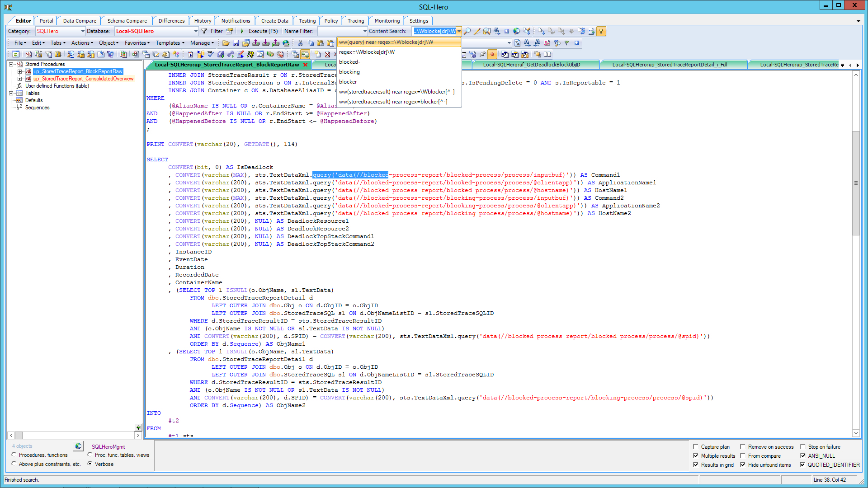The height and width of the screenshot is (488, 868).
Task: Click the green refresh icon in third toolbar row
Action: point(16,54)
